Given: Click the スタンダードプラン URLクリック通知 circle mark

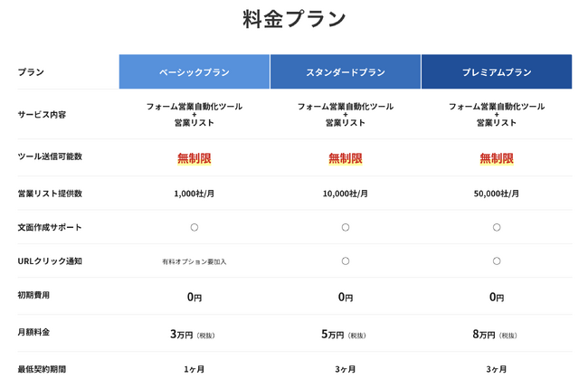Looking at the screenshot, I should (346, 261).
